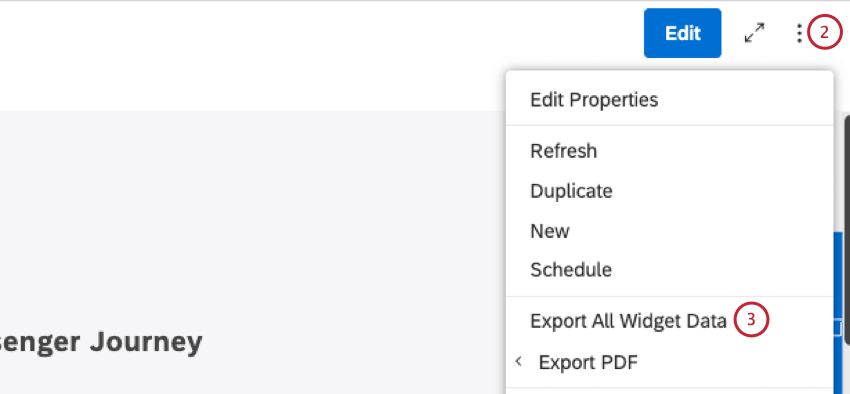Click the red circled number 3 marker
The image size is (850, 394).
751,320
